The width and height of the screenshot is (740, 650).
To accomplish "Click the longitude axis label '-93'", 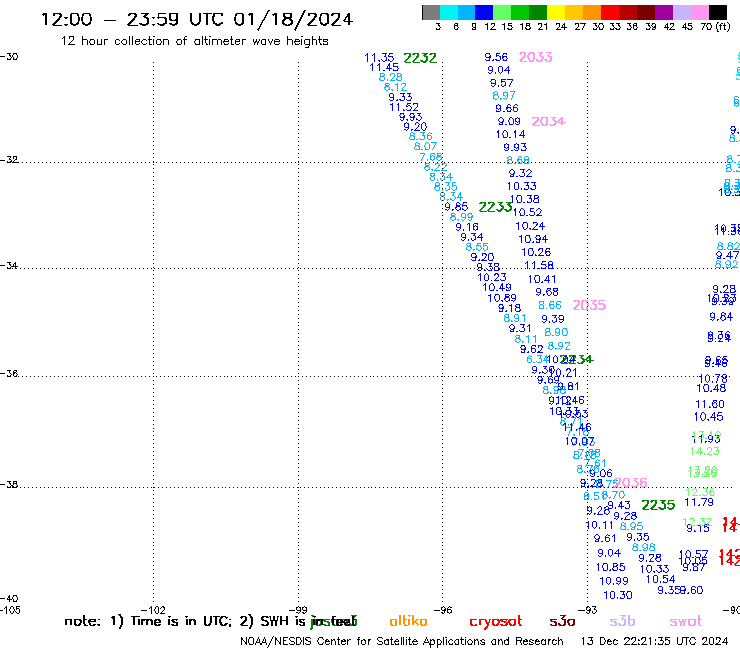I will click(588, 610).
